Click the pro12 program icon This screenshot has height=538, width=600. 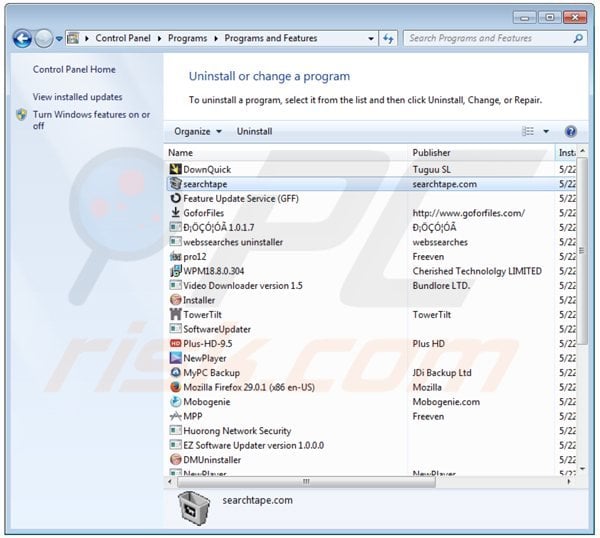click(175, 256)
